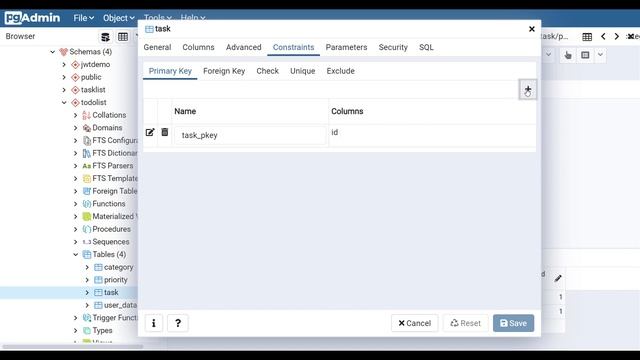Open the File menu
640x360 pixels.
(x=84, y=18)
